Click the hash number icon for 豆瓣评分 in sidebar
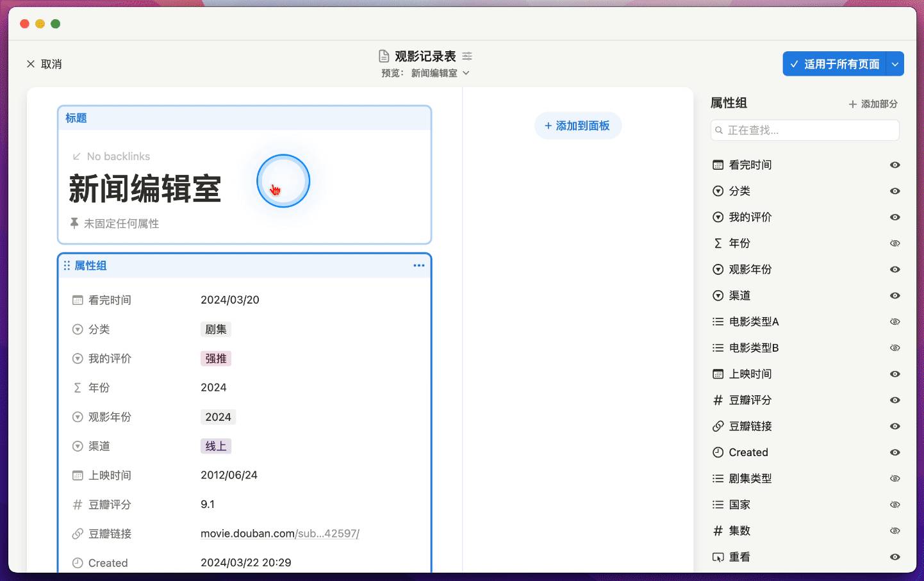 tap(718, 400)
